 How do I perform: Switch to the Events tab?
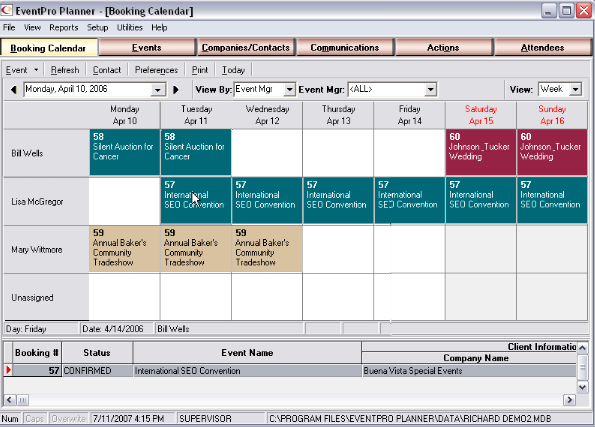tap(147, 47)
